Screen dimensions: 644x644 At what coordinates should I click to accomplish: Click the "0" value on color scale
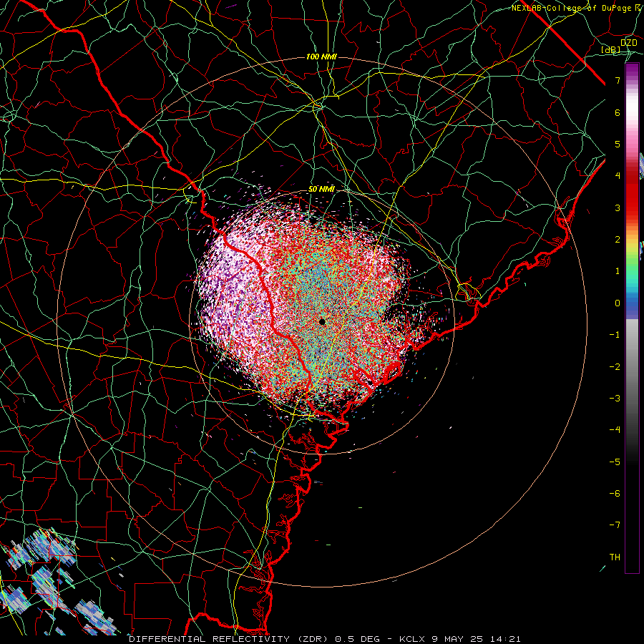[618, 303]
